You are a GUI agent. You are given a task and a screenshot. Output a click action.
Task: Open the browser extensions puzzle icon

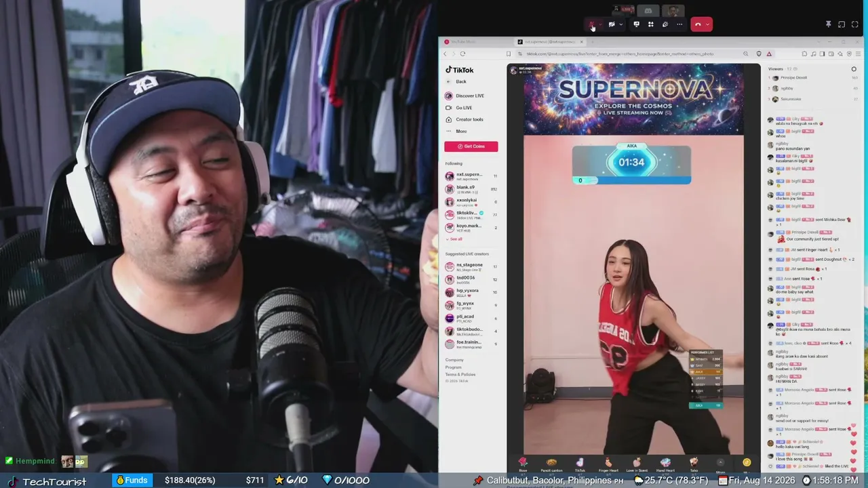click(x=804, y=54)
